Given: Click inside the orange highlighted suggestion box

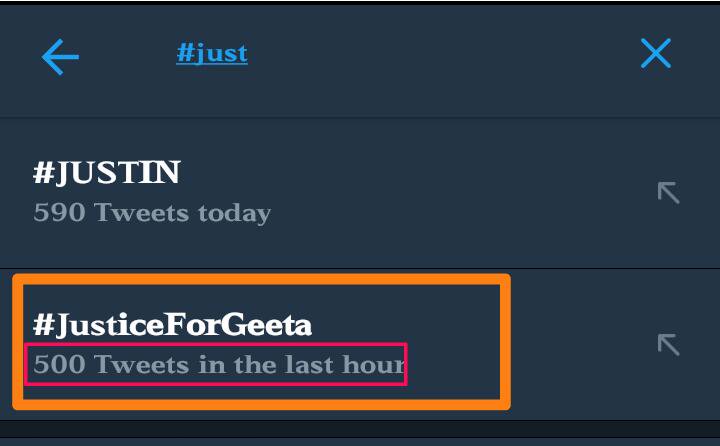Looking at the screenshot, I should [261, 342].
